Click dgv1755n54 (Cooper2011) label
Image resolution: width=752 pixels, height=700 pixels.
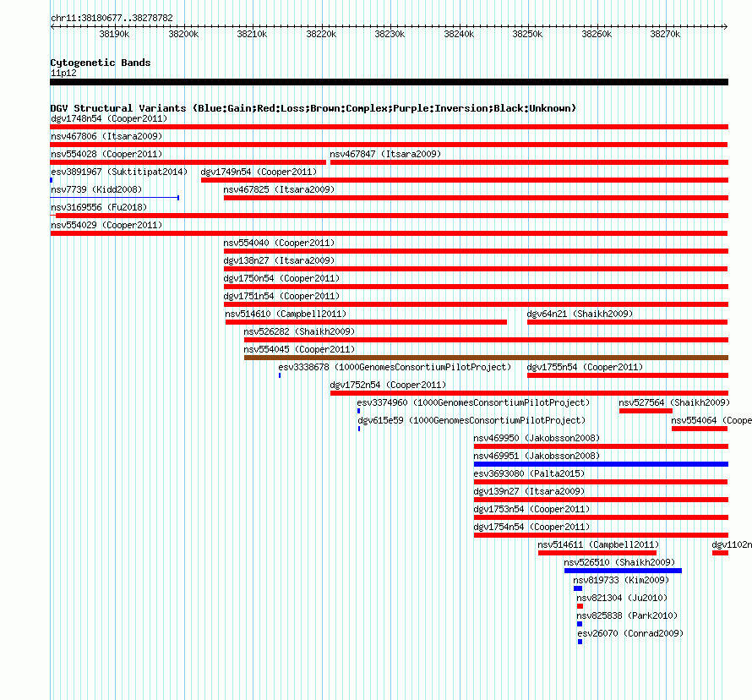point(585,367)
